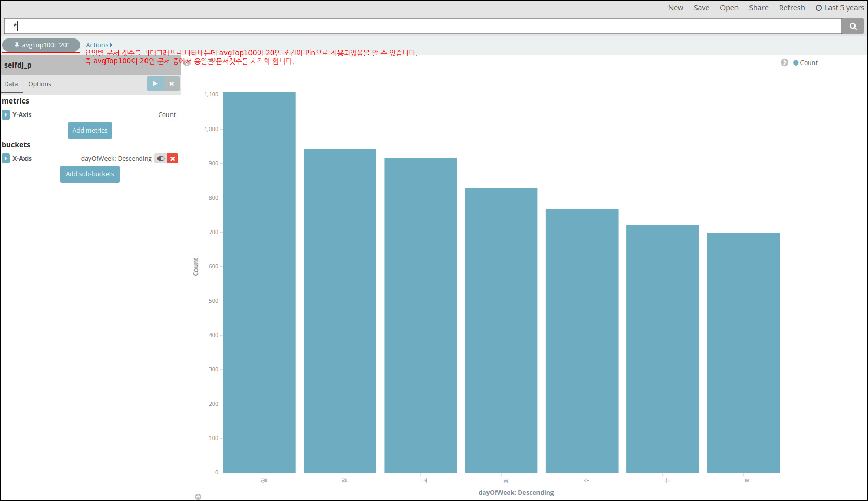Open the filter Actions dropdown
Viewport: 868px width, 501px height.
click(99, 45)
